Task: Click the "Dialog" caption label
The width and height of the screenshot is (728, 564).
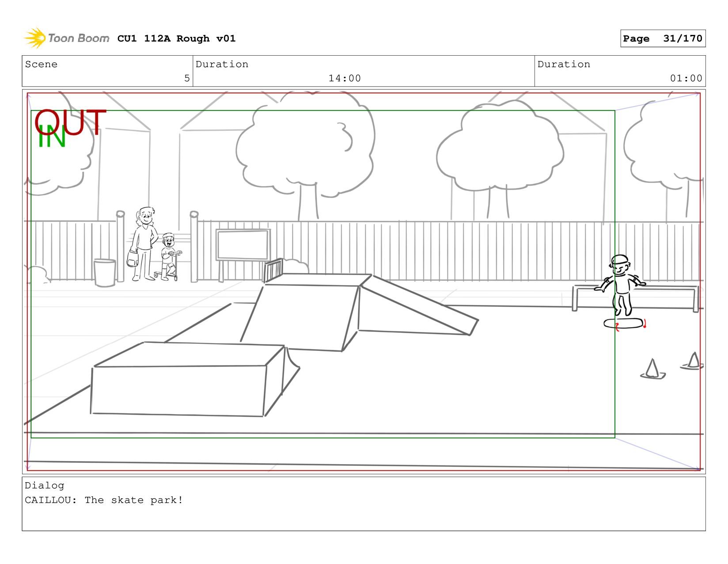Action: [x=44, y=485]
